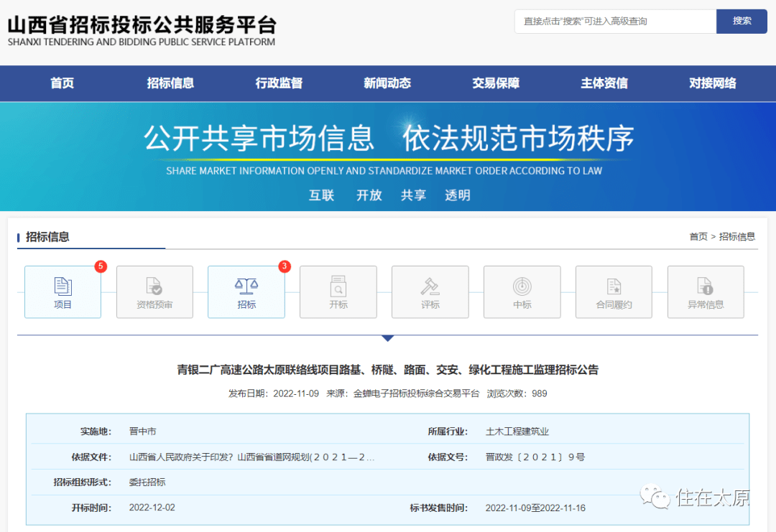Focus the search input field

pyautogui.click(x=616, y=22)
